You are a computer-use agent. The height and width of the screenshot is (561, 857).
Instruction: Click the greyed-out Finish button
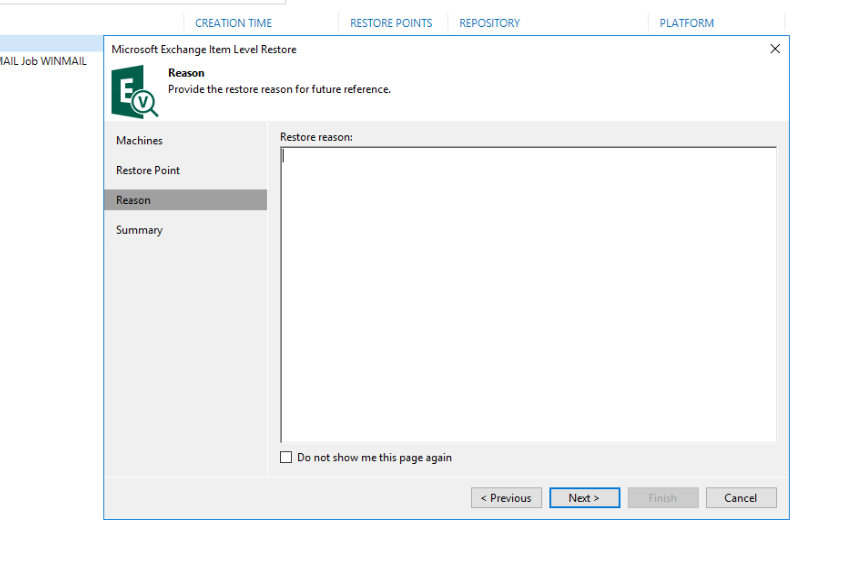pos(662,498)
